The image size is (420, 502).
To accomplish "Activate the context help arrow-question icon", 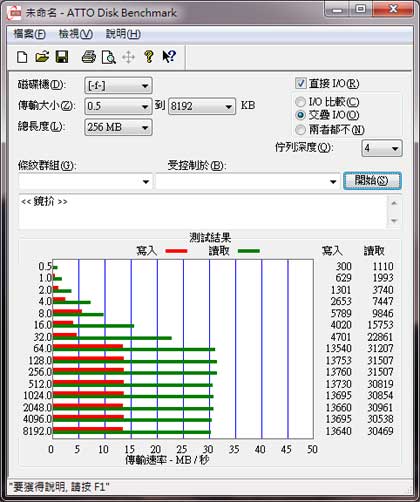I will coord(169,56).
